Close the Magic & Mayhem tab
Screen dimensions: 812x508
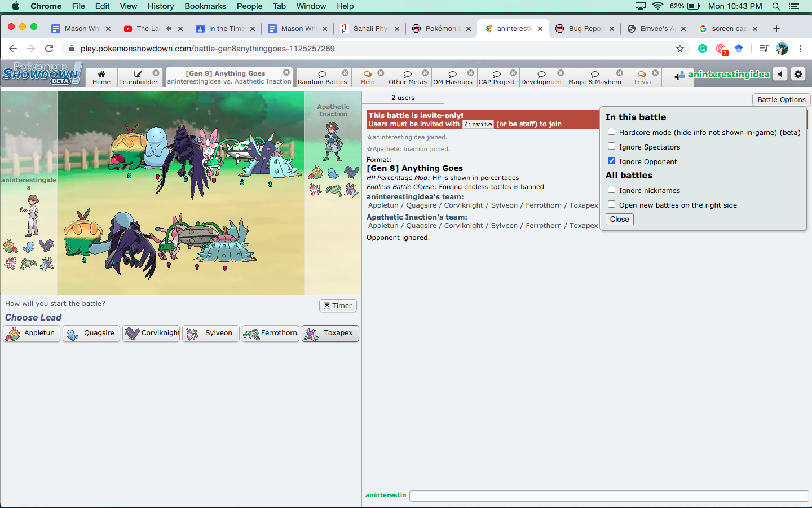tap(620, 73)
